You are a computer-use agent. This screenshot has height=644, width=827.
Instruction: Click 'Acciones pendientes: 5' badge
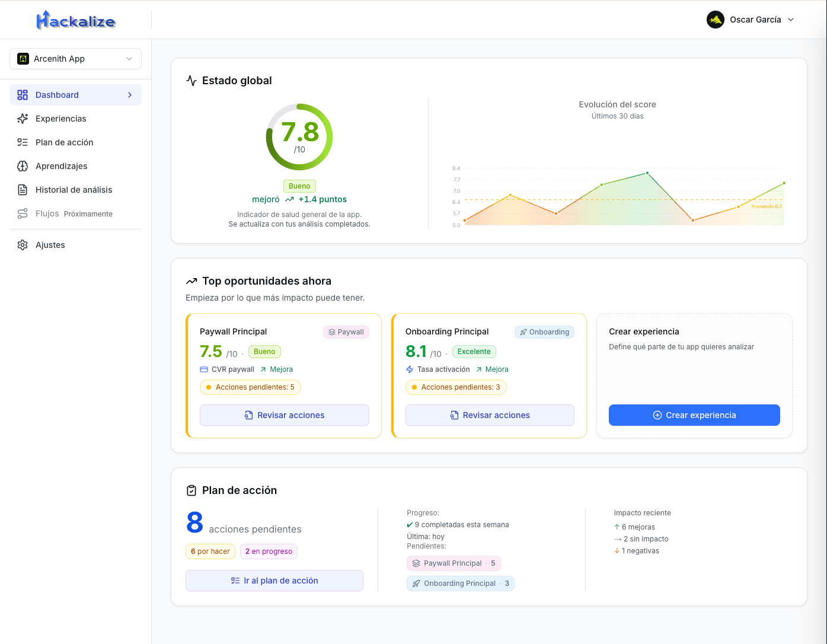click(250, 387)
